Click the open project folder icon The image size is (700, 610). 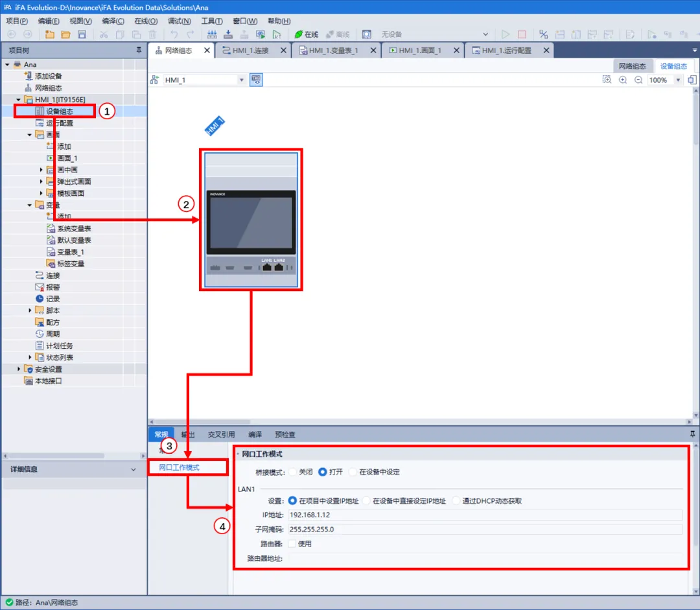[x=65, y=34]
